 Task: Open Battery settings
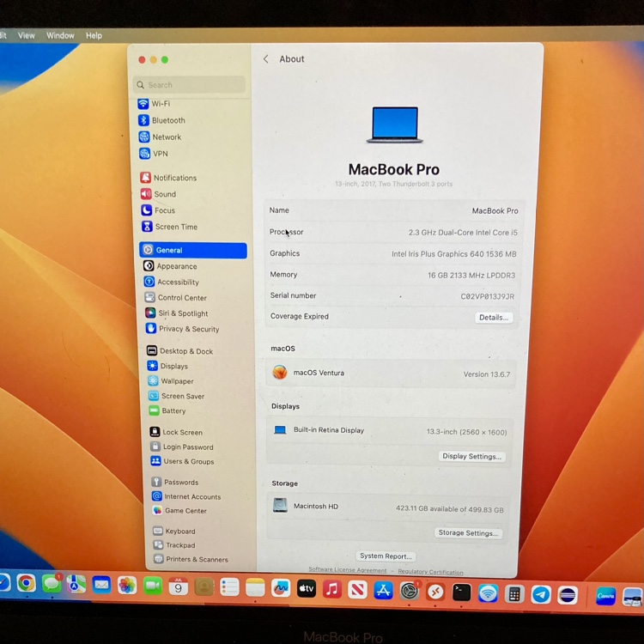click(167, 410)
